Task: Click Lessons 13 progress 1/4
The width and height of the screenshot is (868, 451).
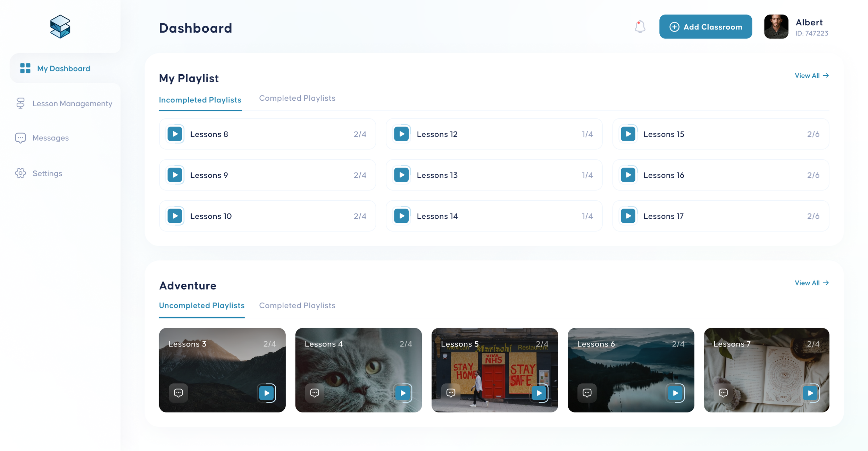Action: coord(587,175)
